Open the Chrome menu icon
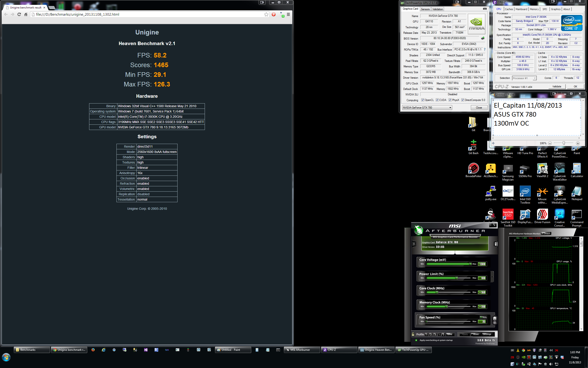This screenshot has width=588, height=368. click(x=288, y=14)
